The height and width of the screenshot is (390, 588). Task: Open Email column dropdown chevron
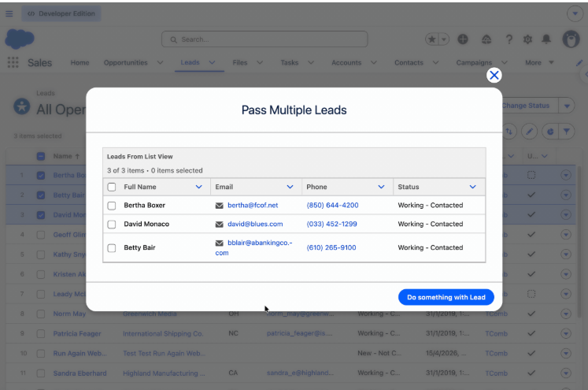tap(290, 187)
